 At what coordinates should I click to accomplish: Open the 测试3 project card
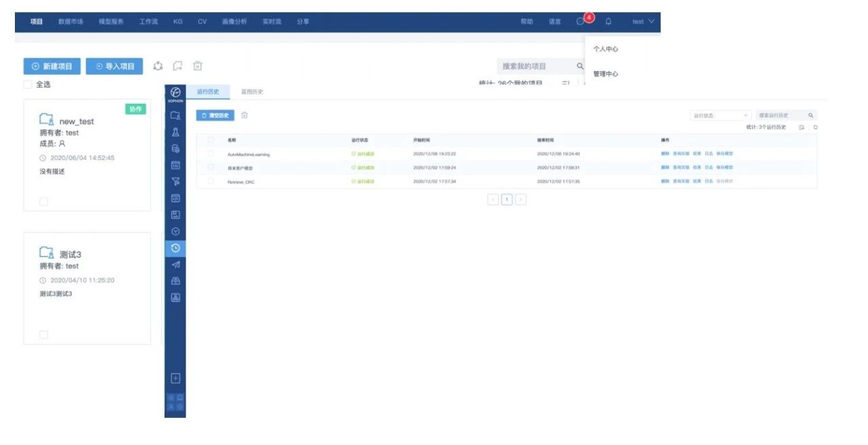(87, 288)
